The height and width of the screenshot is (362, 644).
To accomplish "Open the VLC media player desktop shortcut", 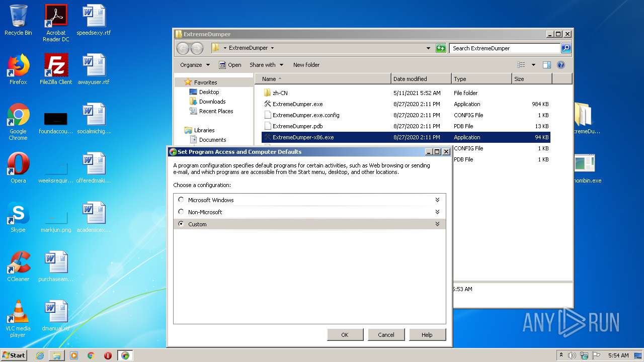I will (x=18, y=319).
